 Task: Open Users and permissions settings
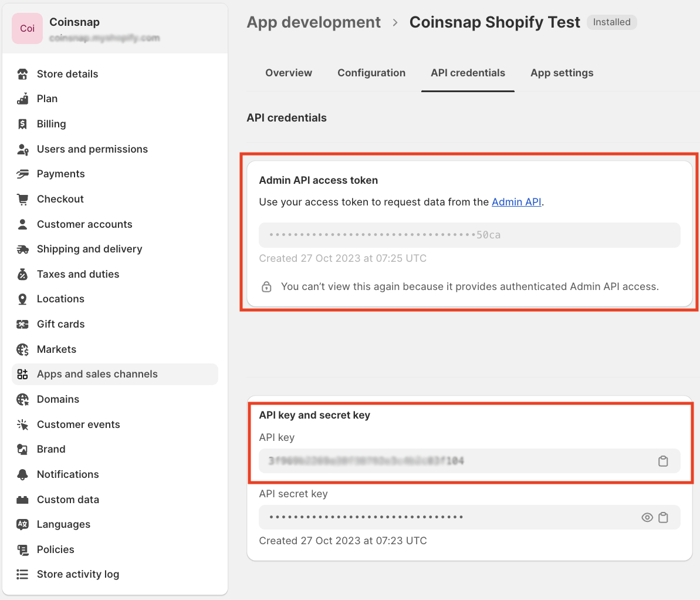pos(92,149)
